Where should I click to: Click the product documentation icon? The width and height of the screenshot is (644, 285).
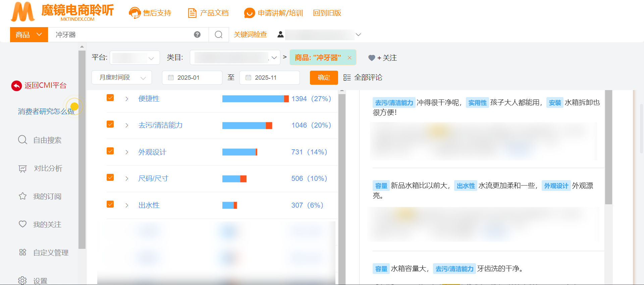coord(192,13)
